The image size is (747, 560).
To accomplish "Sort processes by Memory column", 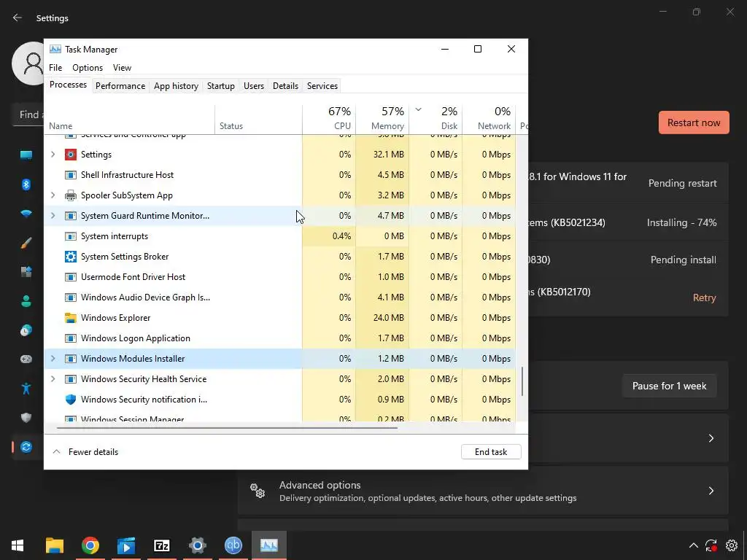I will tap(382, 118).
